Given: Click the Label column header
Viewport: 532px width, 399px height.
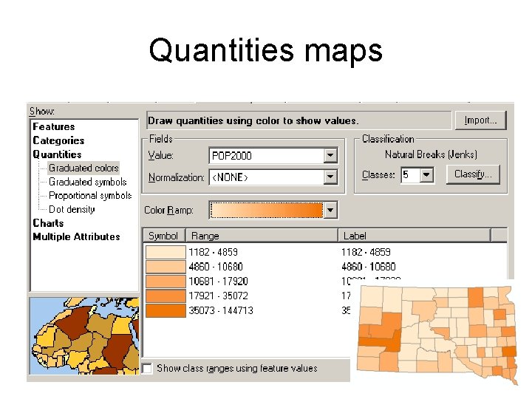Looking at the screenshot, I should (x=415, y=236).
